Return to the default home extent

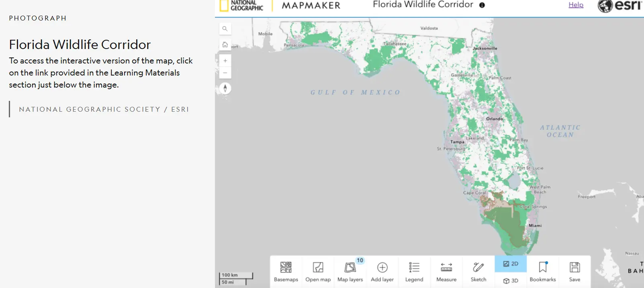(x=225, y=45)
